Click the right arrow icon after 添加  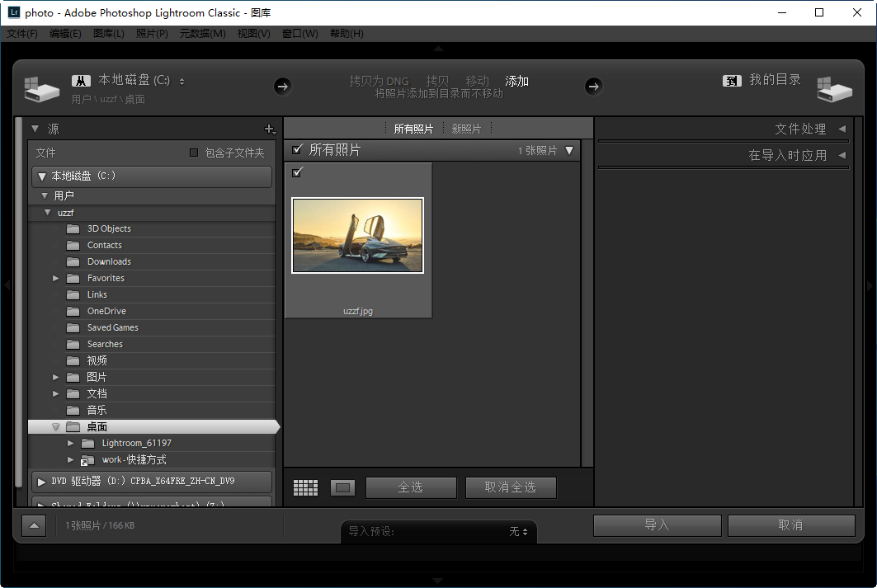click(593, 86)
